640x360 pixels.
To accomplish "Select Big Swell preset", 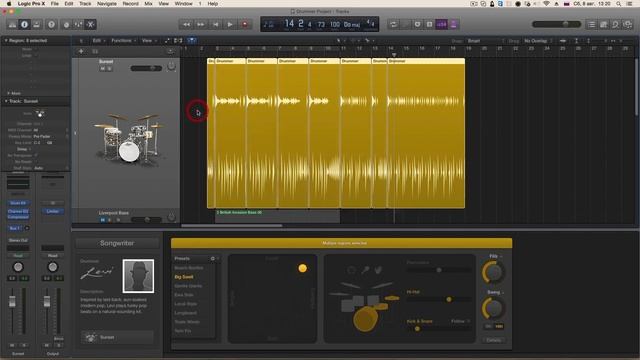I will point(184,277).
